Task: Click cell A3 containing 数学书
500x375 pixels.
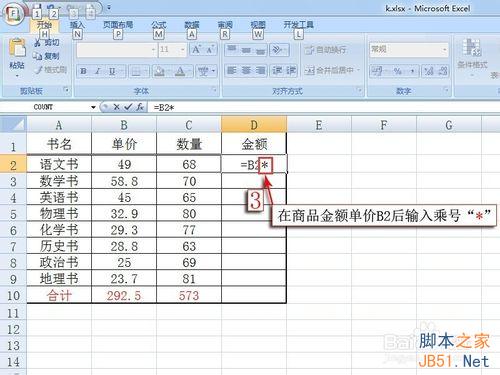Action: (59, 181)
